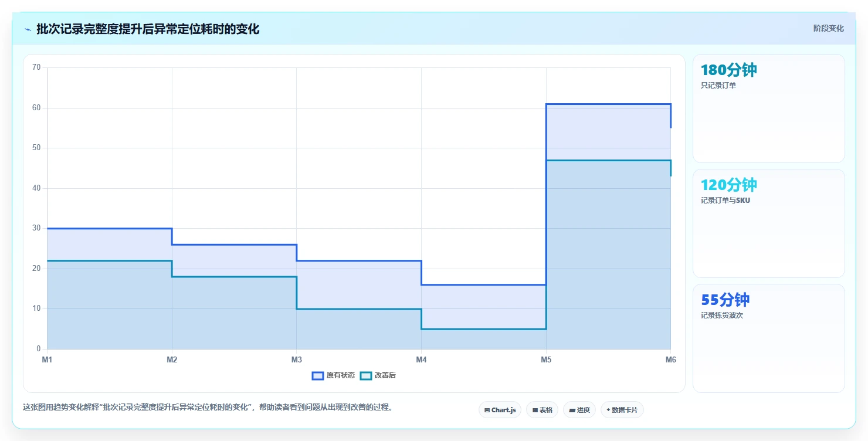Click the 10 y-axis tick label

36,308
